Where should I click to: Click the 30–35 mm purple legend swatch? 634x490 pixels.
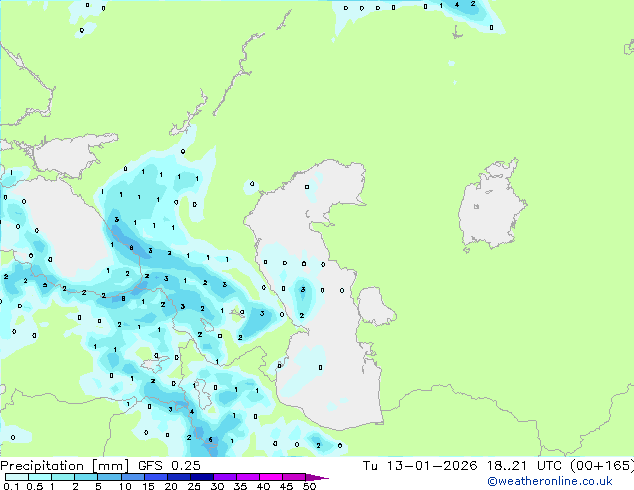coord(224,477)
